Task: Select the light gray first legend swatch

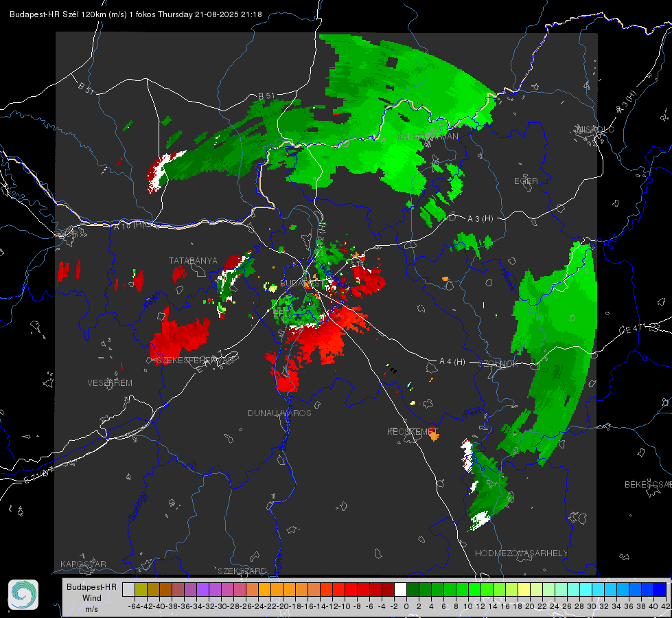Action: (128, 590)
